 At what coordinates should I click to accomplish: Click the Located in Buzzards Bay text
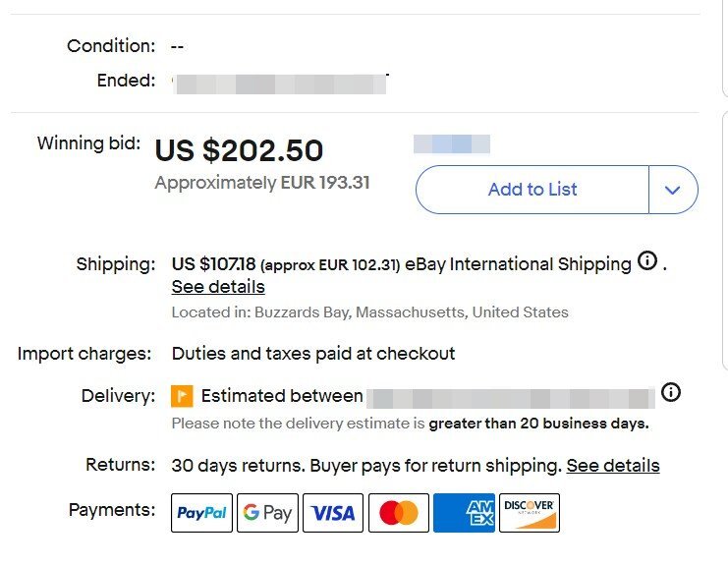[x=370, y=312]
